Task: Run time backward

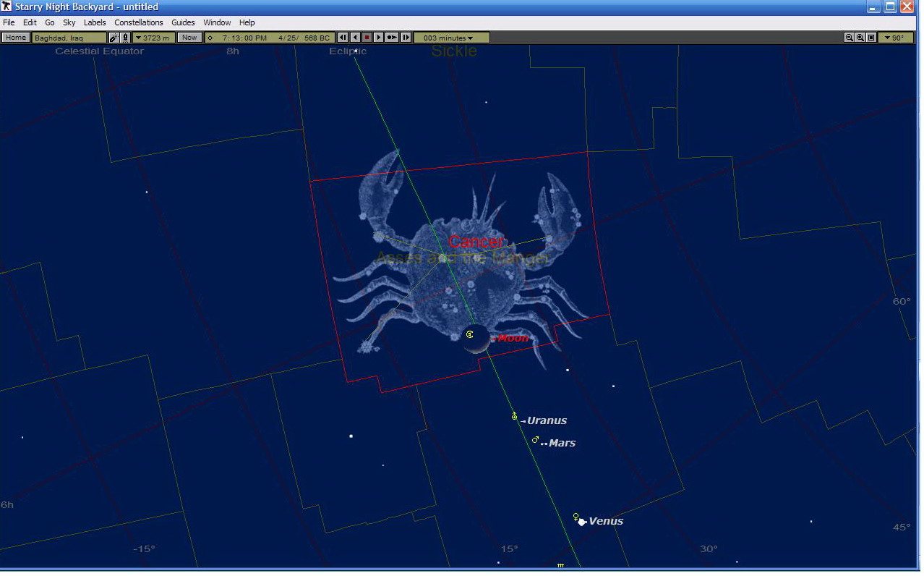Action: pos(355,38)
